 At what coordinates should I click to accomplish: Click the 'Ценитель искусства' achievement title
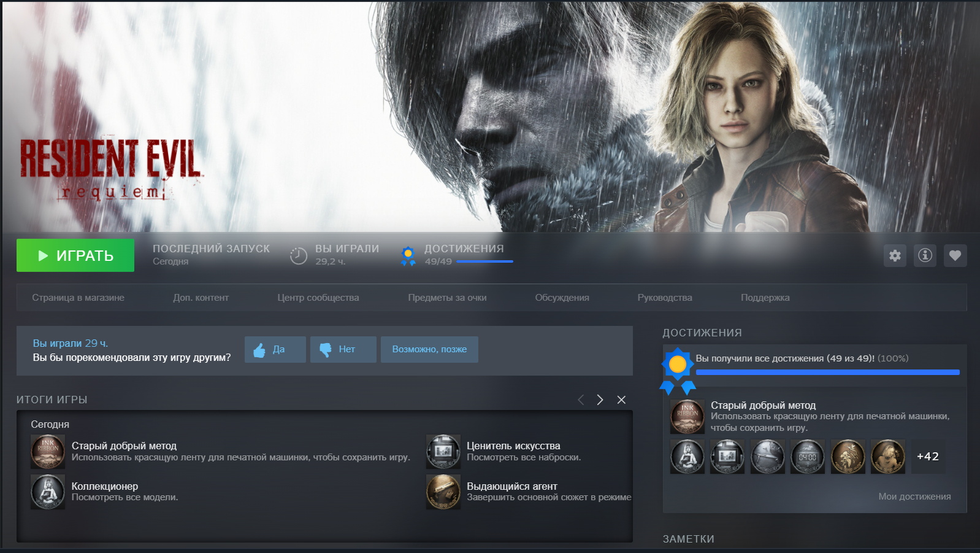click(513, 446)
